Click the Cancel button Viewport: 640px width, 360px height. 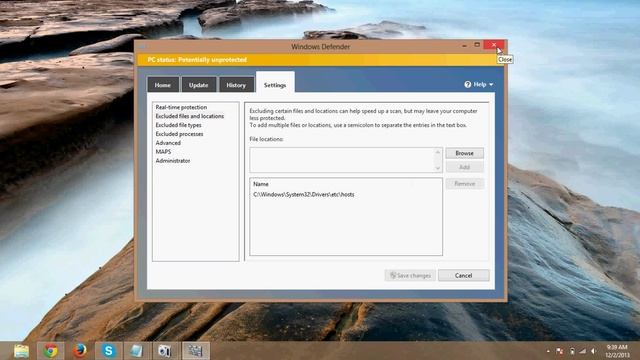(464, 276)
